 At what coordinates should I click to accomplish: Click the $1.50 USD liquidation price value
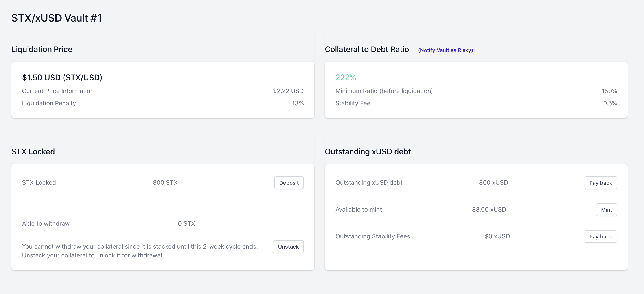coord(62,77)
